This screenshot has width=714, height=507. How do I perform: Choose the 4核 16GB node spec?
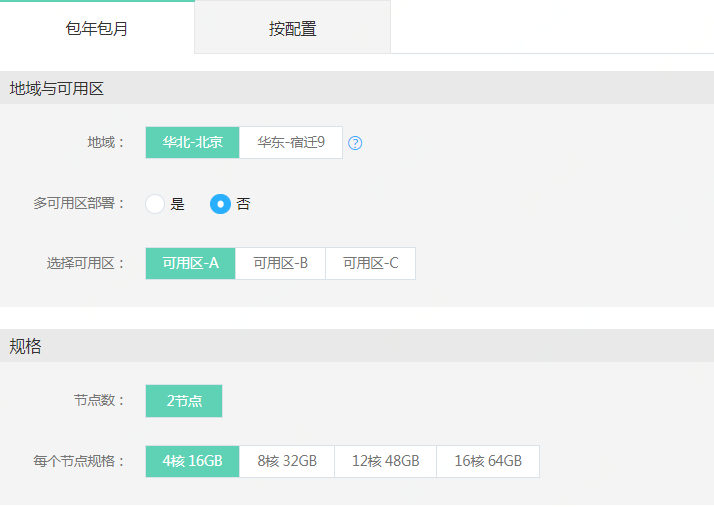(x=192, y=461)
